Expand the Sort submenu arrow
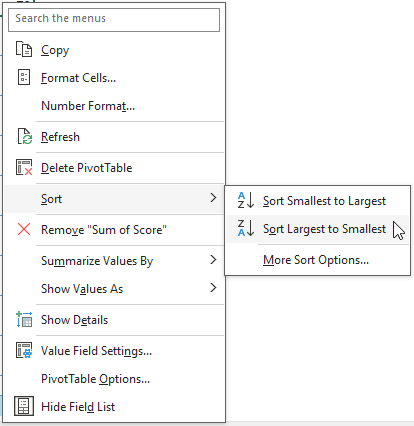Image resolution: width=414 pixels, height=426 pixels. [213, 198]
